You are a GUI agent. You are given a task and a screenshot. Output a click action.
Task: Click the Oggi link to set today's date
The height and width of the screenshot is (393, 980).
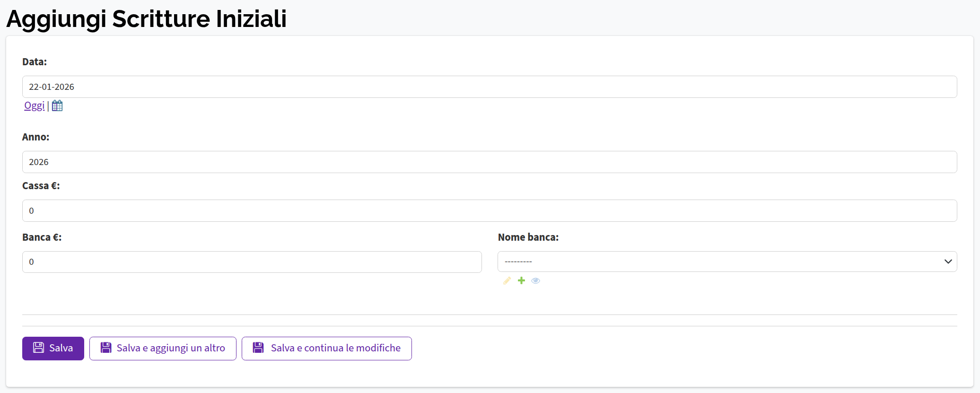pyautogui.click(x=34, y=106)
